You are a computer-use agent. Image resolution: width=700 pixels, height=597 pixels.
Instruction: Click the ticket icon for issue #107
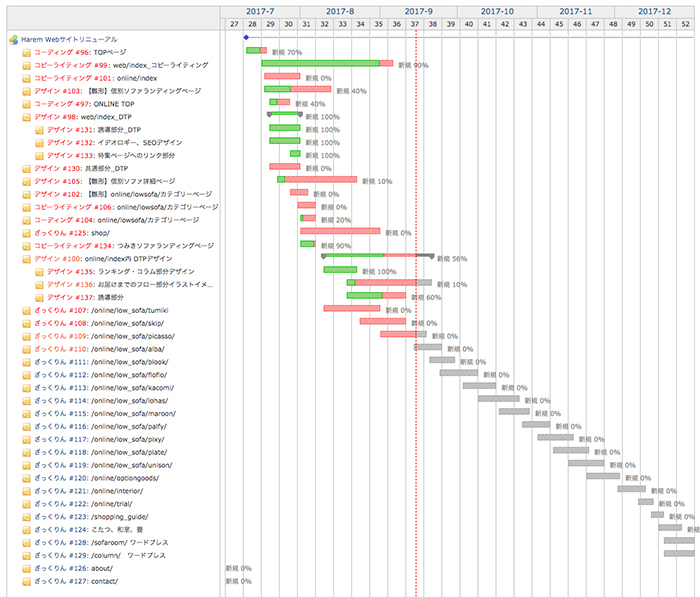(26, 311)
